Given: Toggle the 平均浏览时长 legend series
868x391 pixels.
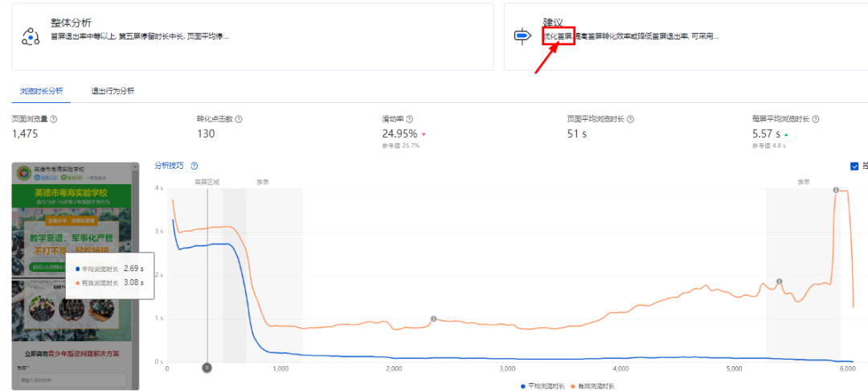Looking at the screenshot, I should tap(543, 385).
